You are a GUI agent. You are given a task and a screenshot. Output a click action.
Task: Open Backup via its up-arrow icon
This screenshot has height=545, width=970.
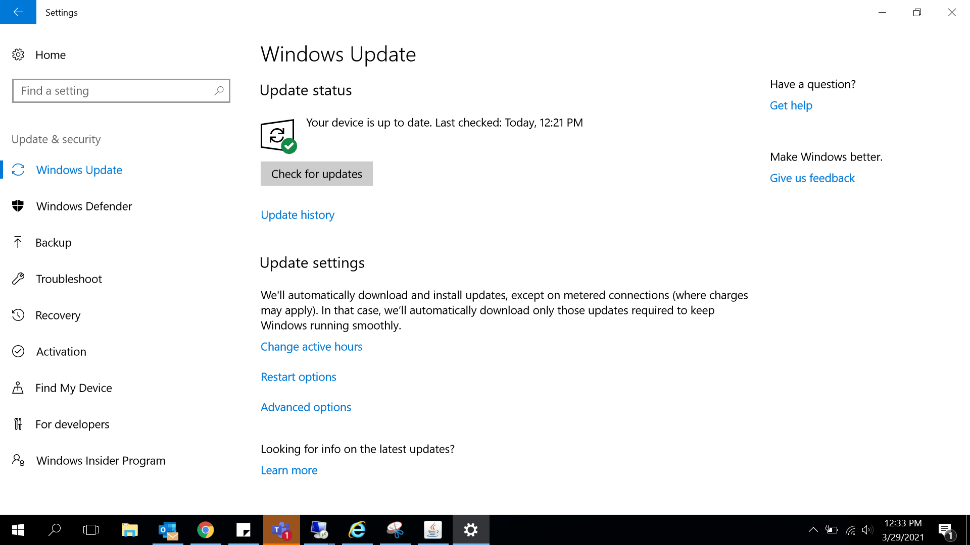pyautogui.click(x=18, y=242)
